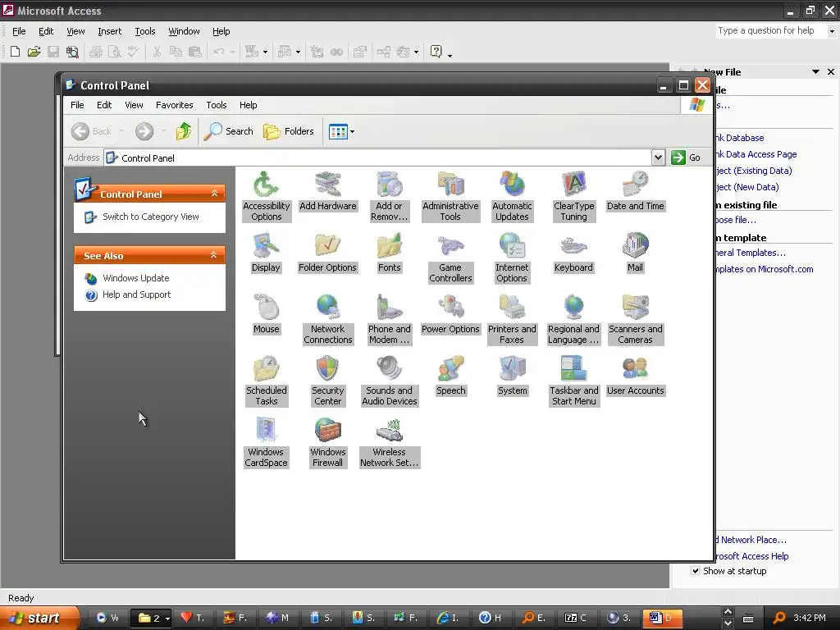The image size is (840, 630).
Task: Open the Keyboard applet
Action: (x=573, y=253)
